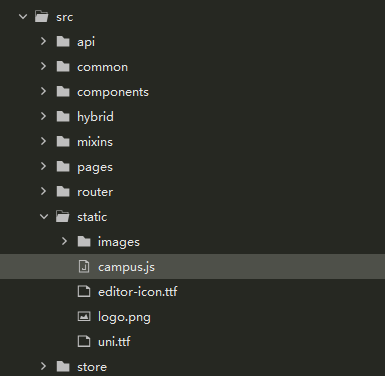Viewport: 385px width, 376px height.
Task: Click the mixins folder icon
Action: (x=63, y=141)
